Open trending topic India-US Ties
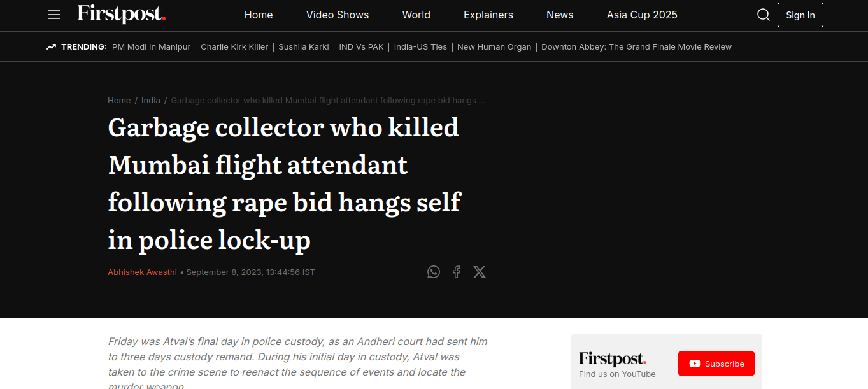868x389 pixels. (420, 47)
